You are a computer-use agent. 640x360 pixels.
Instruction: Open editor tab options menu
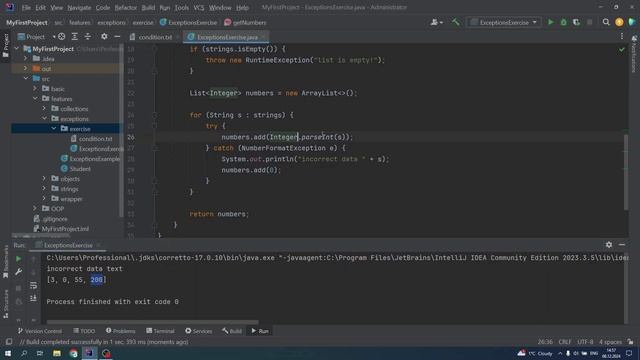(622, 37)
